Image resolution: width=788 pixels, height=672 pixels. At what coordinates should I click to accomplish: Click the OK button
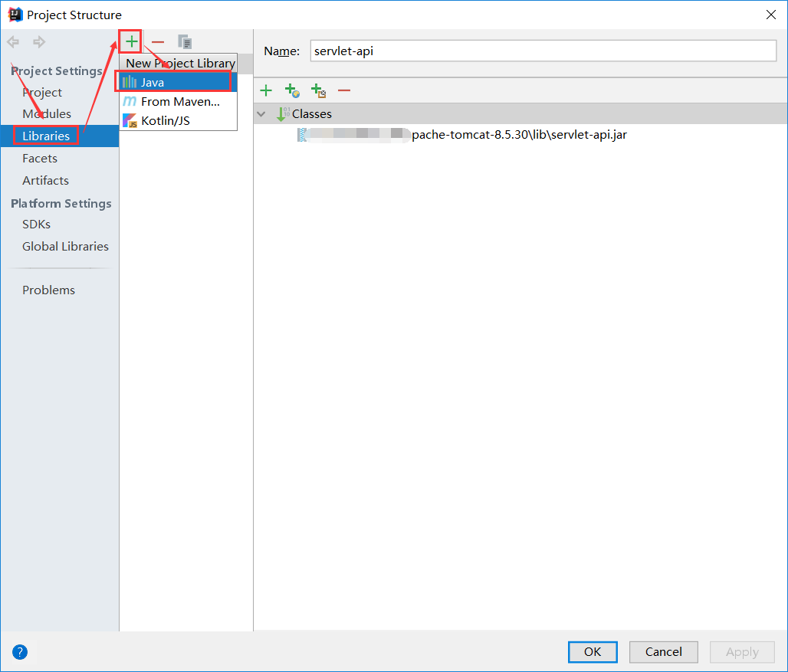593,652
